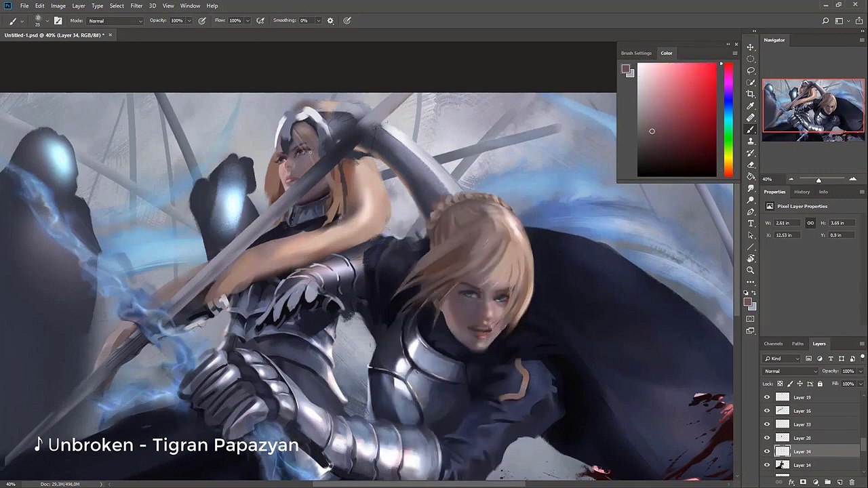Viewport: 868px width, 488px height.
Task: Switch to the Channels tab
Action: pos(773,344)
